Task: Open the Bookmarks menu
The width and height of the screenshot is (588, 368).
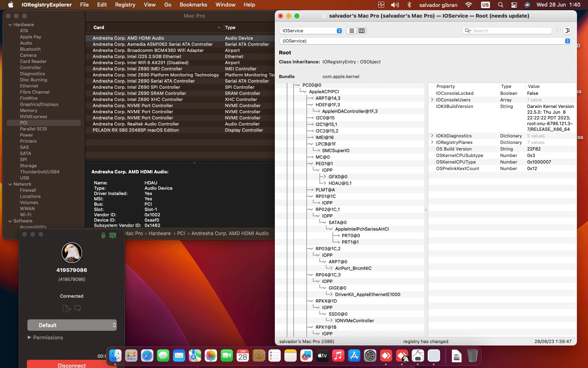Action: tap(194, 5)
